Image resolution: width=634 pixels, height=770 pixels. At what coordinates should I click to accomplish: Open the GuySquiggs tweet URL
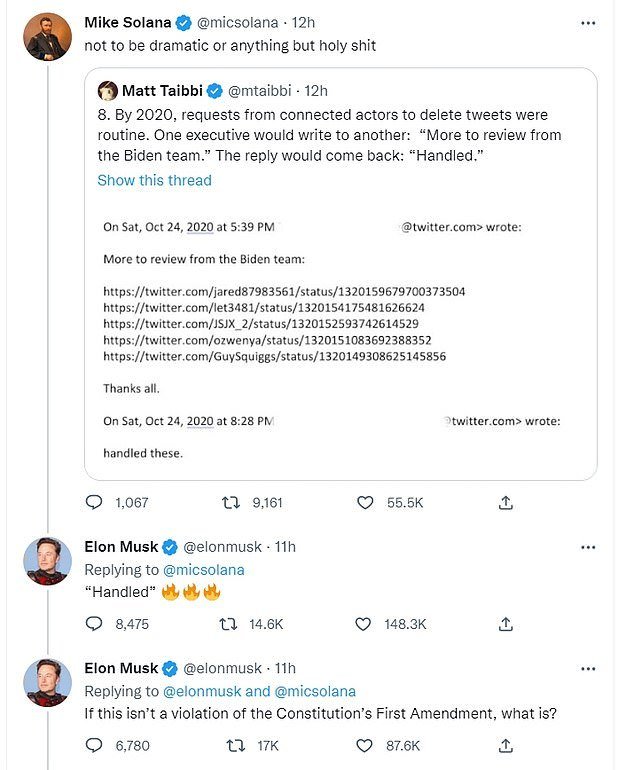click(274, 355)
